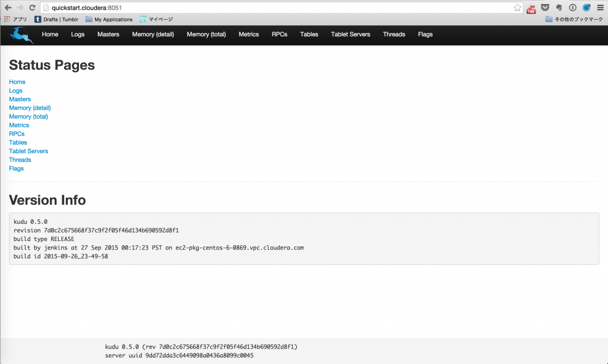Screen dimensions: 608x364
Task: Follow the Logs link under Status Pages
Action: [x=15, y=91]
